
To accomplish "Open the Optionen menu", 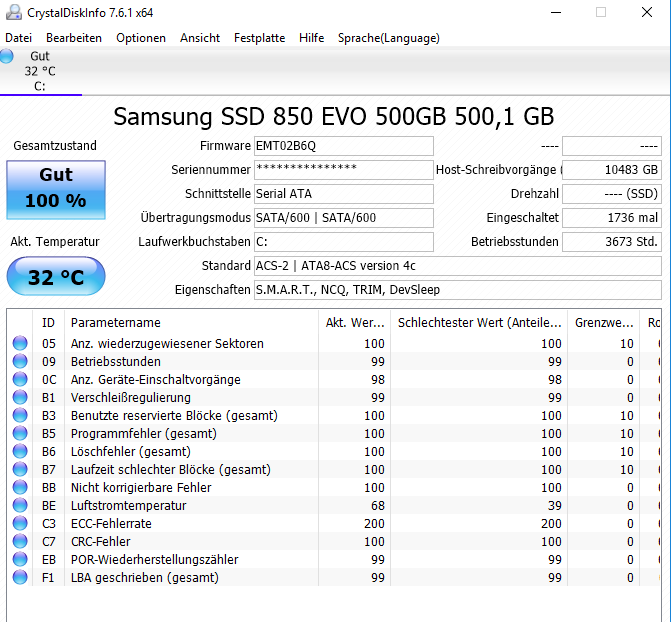I will (141, 38).
